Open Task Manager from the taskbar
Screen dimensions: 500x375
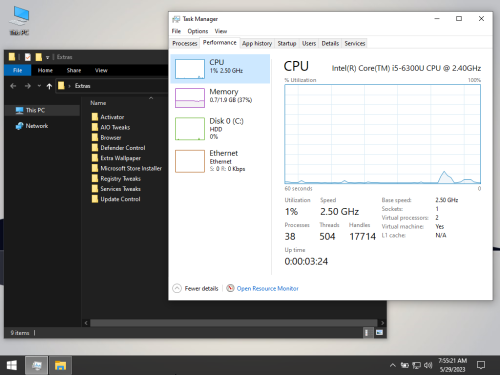click(x=37, y=365)
